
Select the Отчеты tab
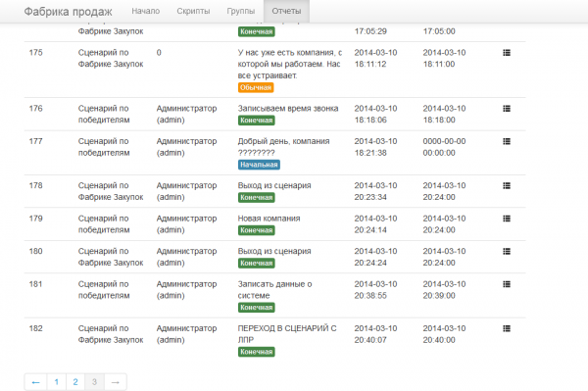(286, 11)
